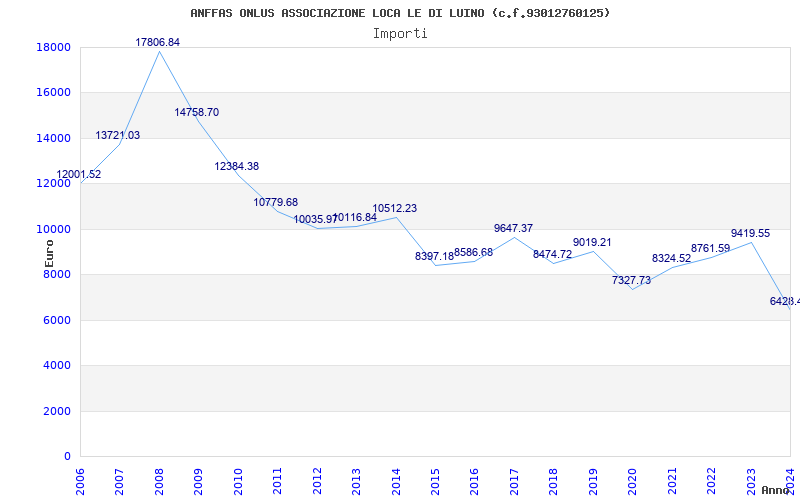Click x-axis year 2021
The width and height of the screenshot is (800, 500).
coord(672,482)
